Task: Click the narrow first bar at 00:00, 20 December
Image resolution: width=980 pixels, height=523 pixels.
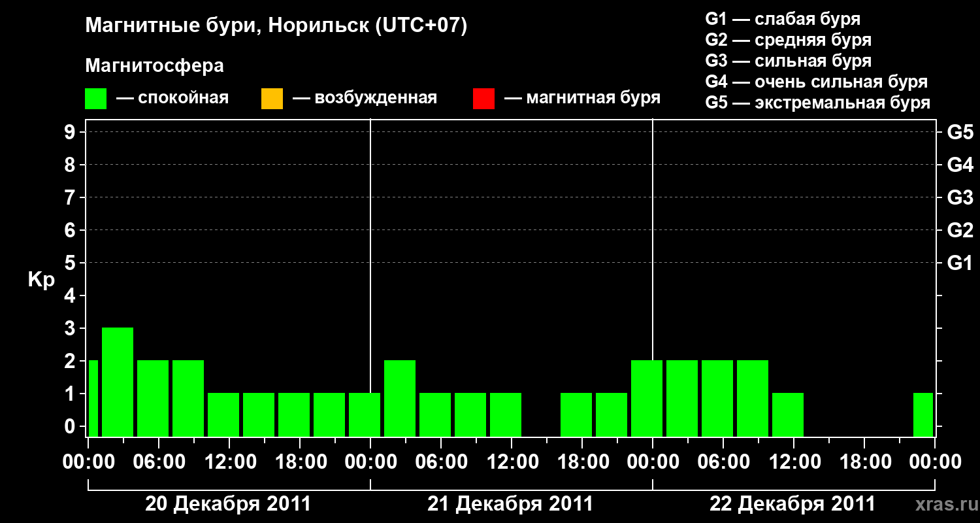Action: coord(93,398)
